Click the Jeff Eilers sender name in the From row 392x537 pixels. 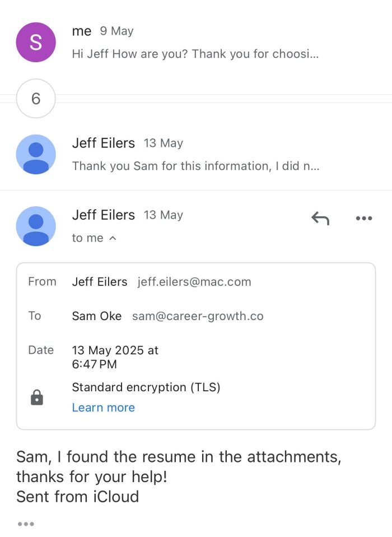coord(100,282)
